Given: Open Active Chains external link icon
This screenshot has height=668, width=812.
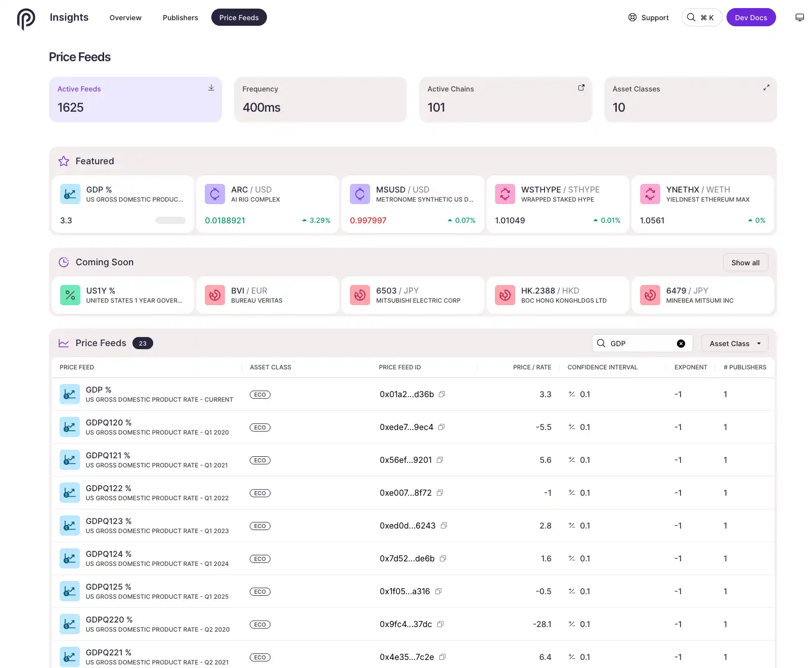Looking at the screenshot, I should point(581,88).
